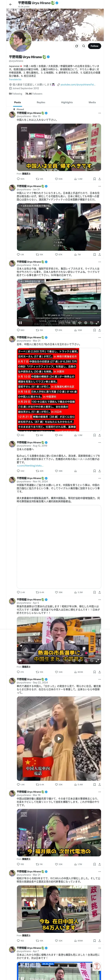Image resolution: width=110 pixels, height=980 pixels.
Task: Bookmark the Jan 31 post
Action: (95, 254)
